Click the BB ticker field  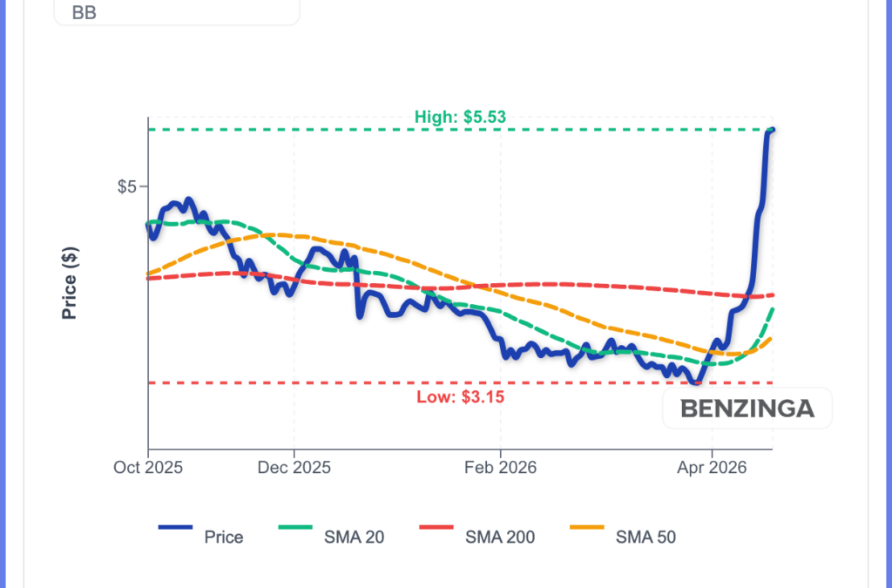pyautogui.click(x=176, y=12)
